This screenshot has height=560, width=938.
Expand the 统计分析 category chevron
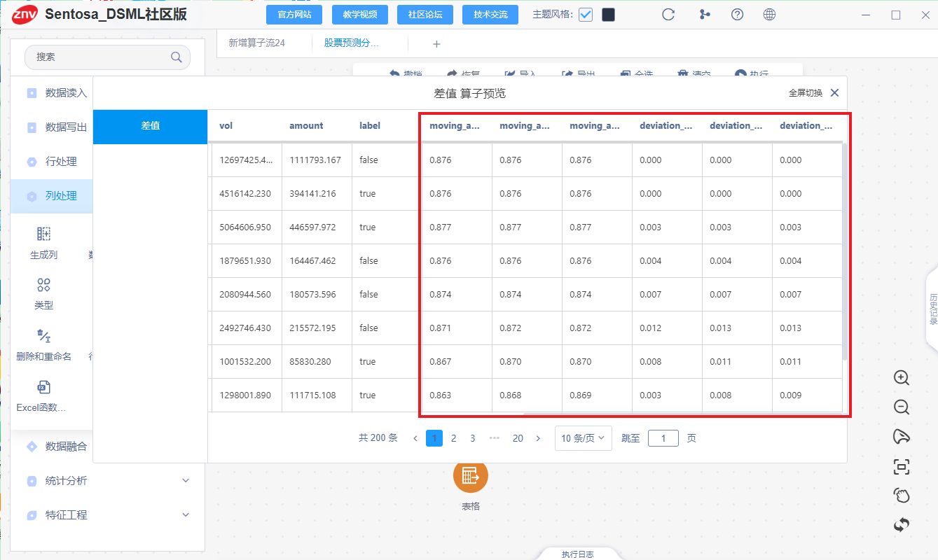[x=186, y=481]
